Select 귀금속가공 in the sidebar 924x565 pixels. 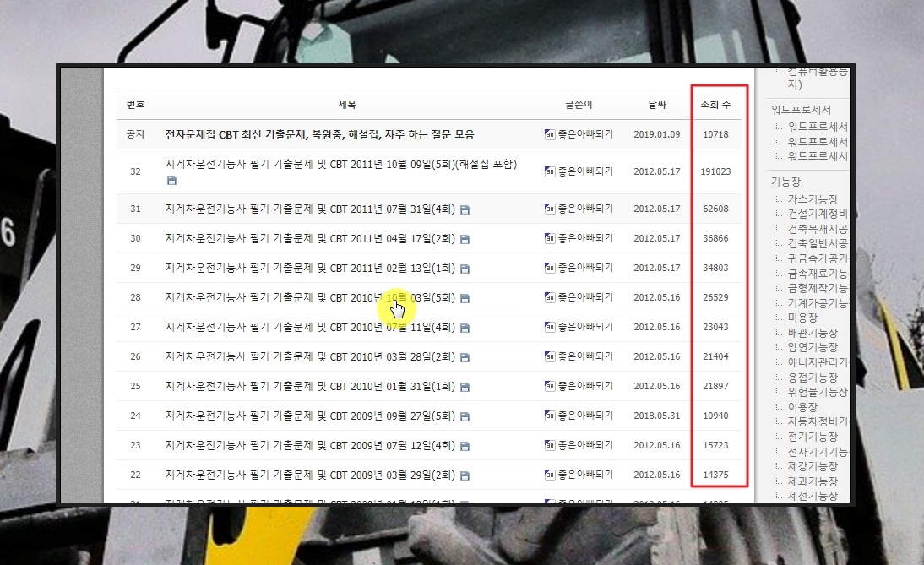(x=818, y=258)
